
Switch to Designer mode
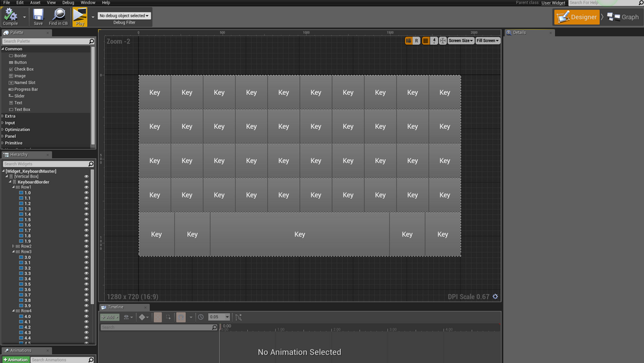pos(577,17)
